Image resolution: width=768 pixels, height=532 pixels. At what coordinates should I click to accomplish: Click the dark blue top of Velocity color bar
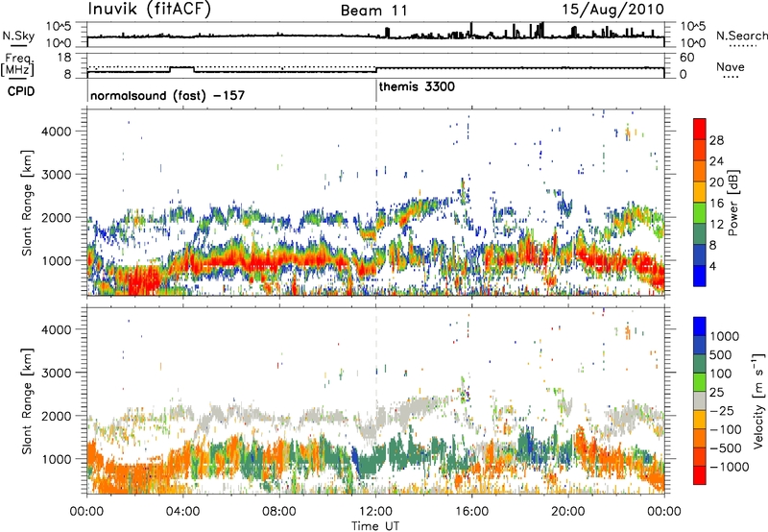click(700, 326)
